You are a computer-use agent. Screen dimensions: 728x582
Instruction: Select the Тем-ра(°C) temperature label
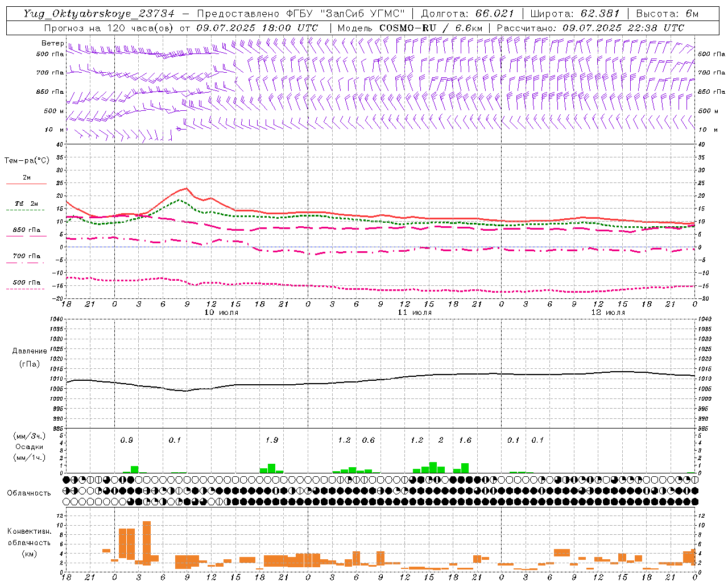pos(27,161)
